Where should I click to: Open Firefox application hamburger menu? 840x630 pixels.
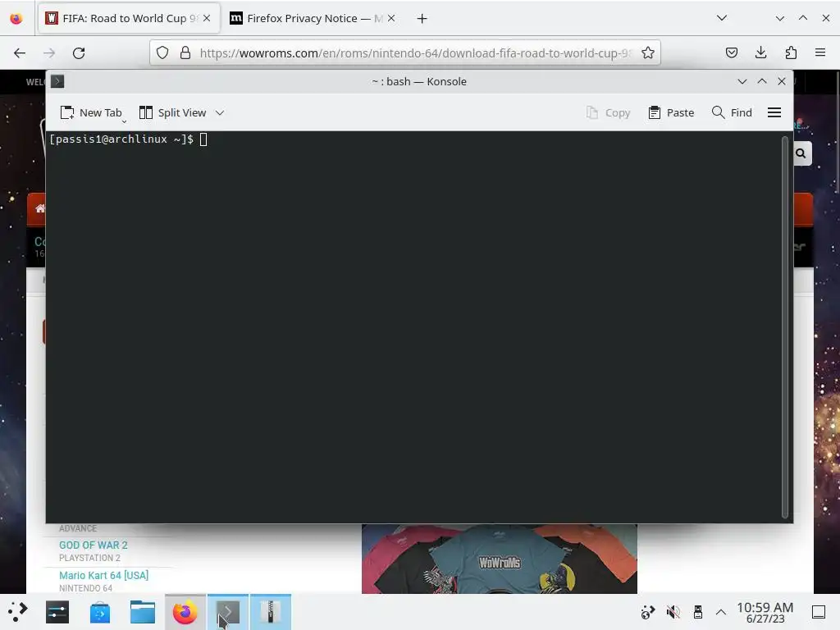point(820,52)
